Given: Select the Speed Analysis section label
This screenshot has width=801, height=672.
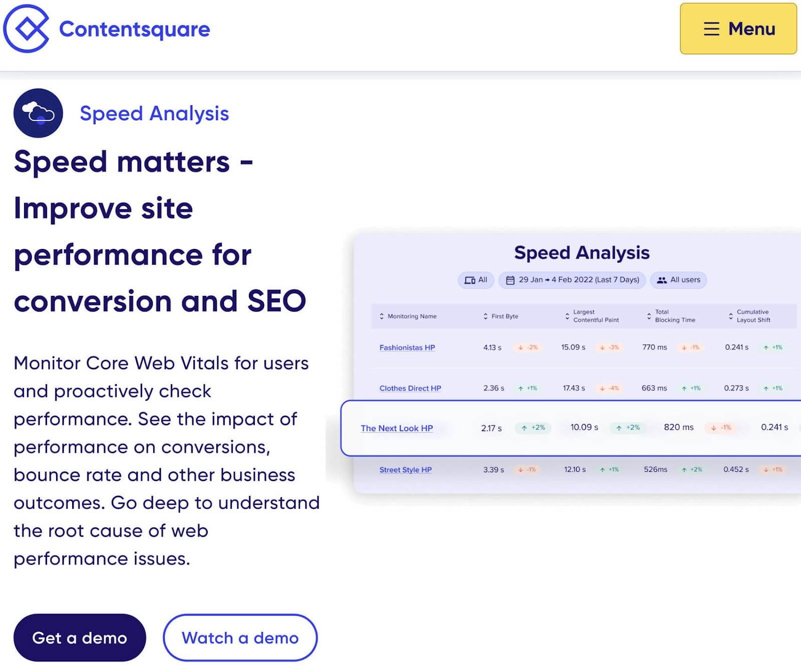Looking at the screenshot, I should point(155,113).
